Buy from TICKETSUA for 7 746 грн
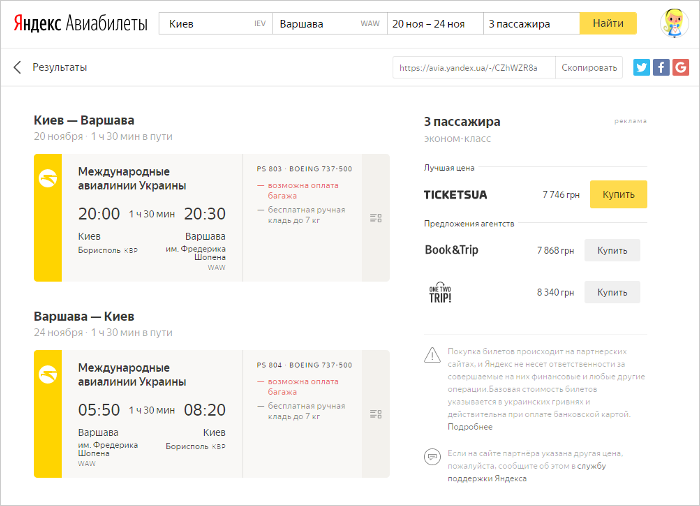The height and width of the screenshot is (506, 700). click(x=618, y=194)
